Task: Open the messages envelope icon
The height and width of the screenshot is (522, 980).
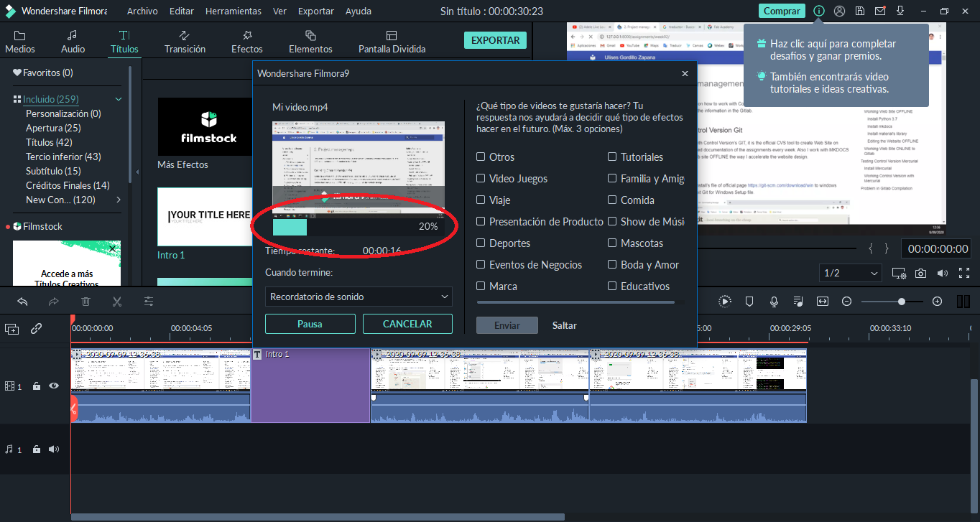Action: 879,11
